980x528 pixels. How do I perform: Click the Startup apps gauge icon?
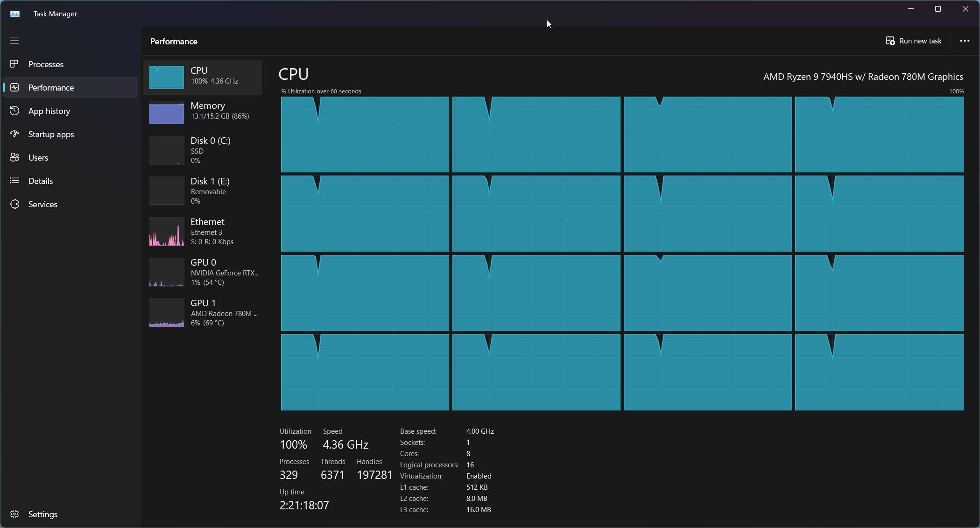pyautogui.click(x=14, y=134)
